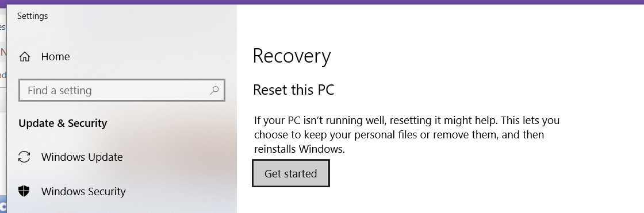The height and width of the screenshot is (213, 644).
Task: Click the reset description paragraph
Action: click(x=407, y=134)
